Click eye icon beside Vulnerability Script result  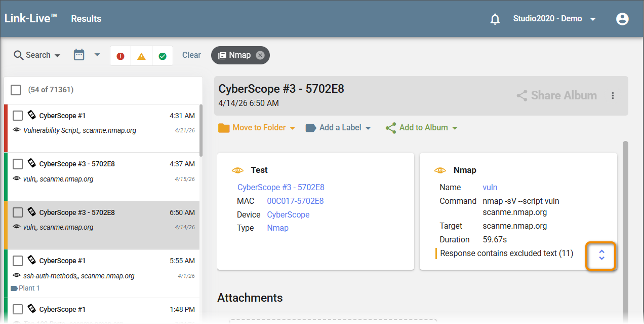click(16, 130)
